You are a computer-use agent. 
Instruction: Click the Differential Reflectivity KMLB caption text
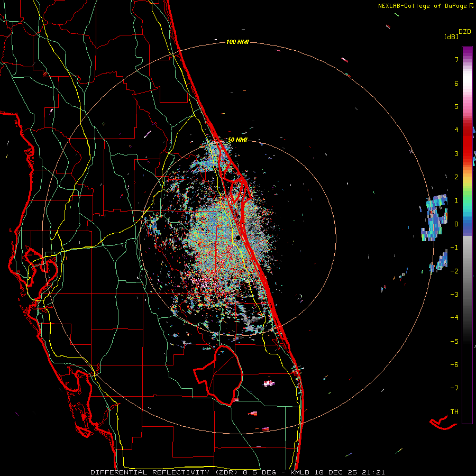237,472
